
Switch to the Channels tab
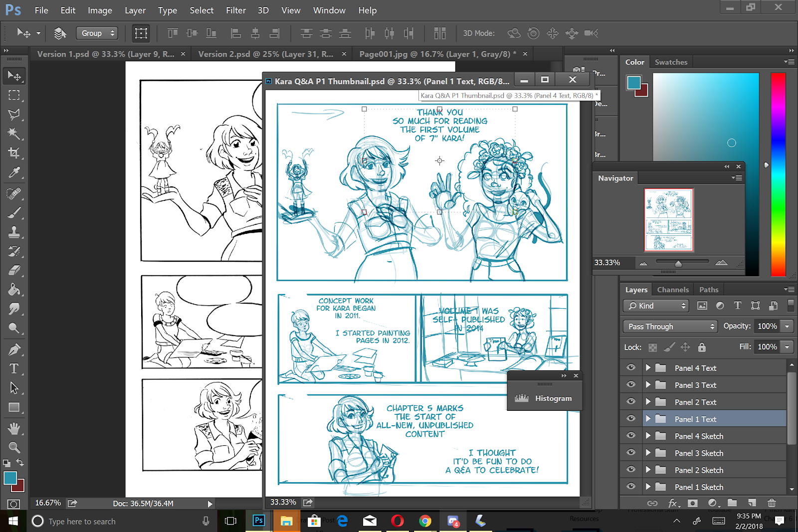pos(673,290)
